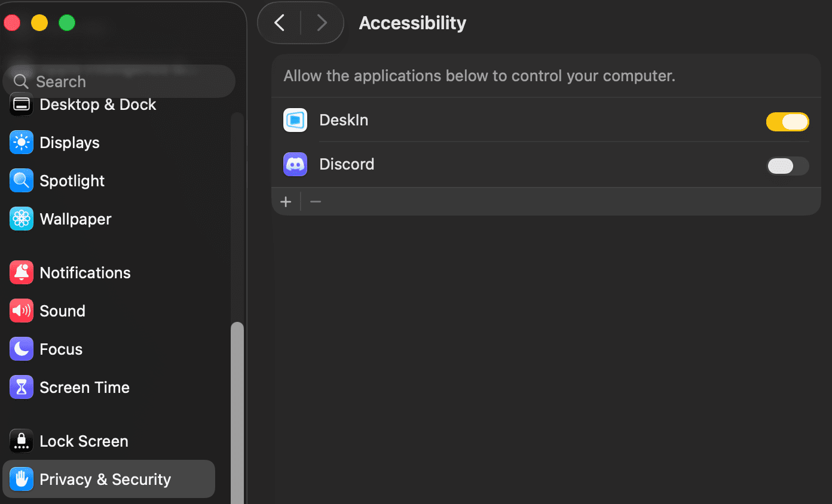
Task: Select the Spotlight settings icon
Action: (x=21, y=180)
